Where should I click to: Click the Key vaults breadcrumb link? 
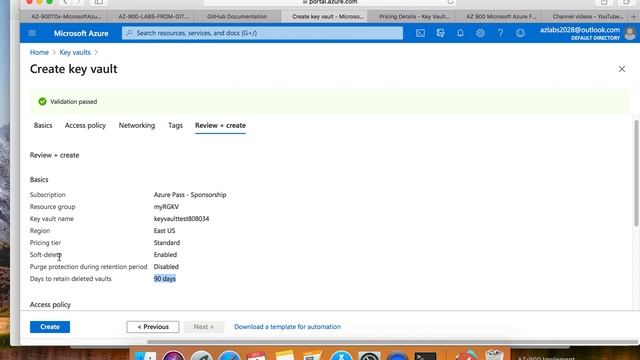point(75,52)
